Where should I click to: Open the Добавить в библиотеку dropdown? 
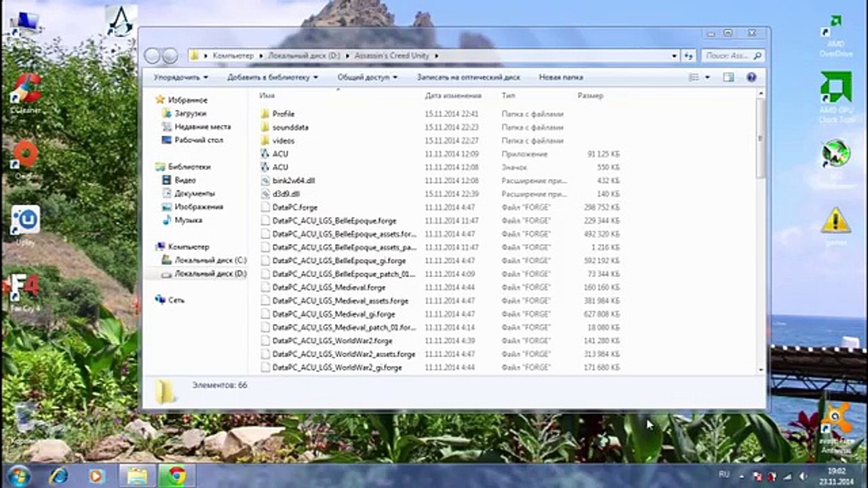[273, 77]
